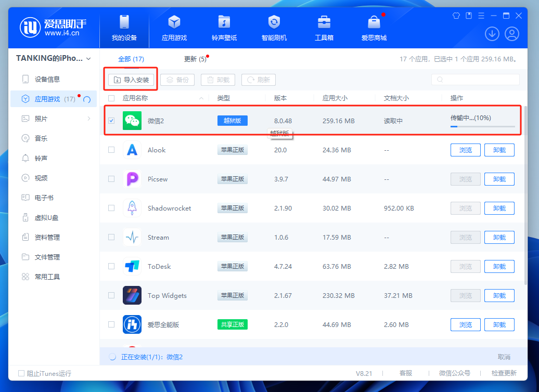Click 浏览 for 爱思全能版
The height and width of the screenshot is (392, 539).
coord(466,324)
